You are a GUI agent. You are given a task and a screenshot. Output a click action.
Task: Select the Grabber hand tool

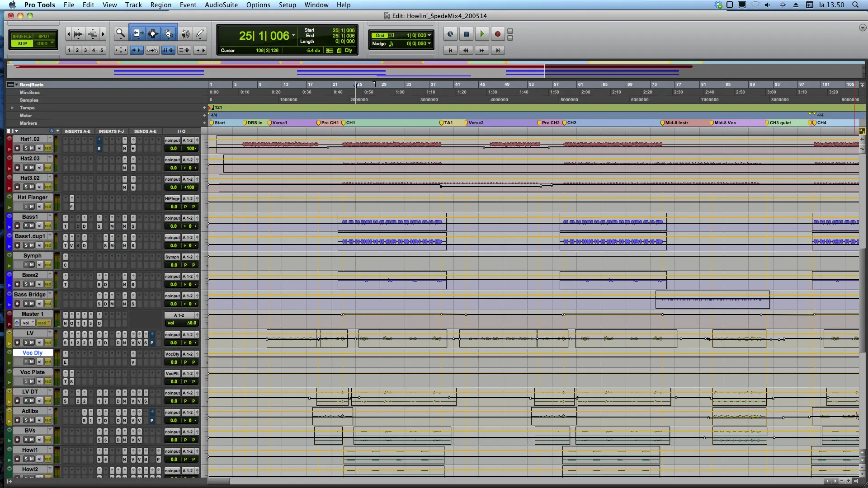[x=169, y=33]
